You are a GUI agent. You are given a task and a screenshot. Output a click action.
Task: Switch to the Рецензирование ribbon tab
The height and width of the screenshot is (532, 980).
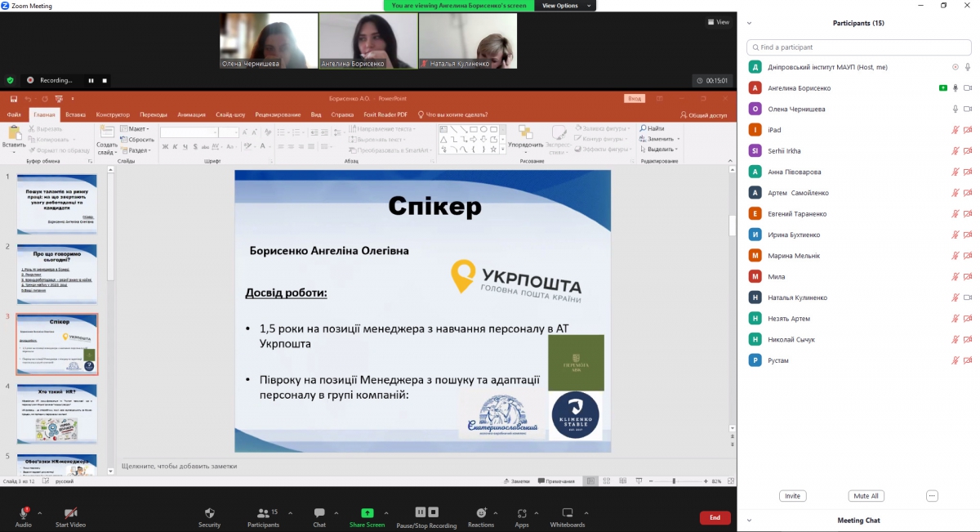pyautogui.click(x=278, y=114)
